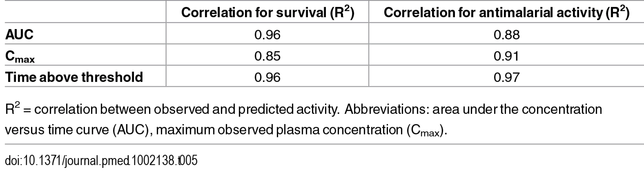The width and height of the screenshot is (644, 172).
Task: Select Cmax antimalarial value 0.91
Action: point(506,56)
